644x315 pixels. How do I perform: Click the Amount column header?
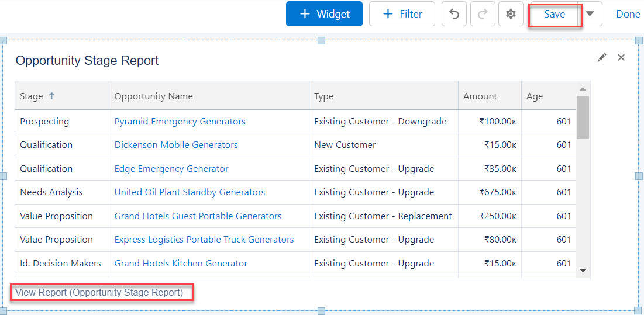(490, 96)
